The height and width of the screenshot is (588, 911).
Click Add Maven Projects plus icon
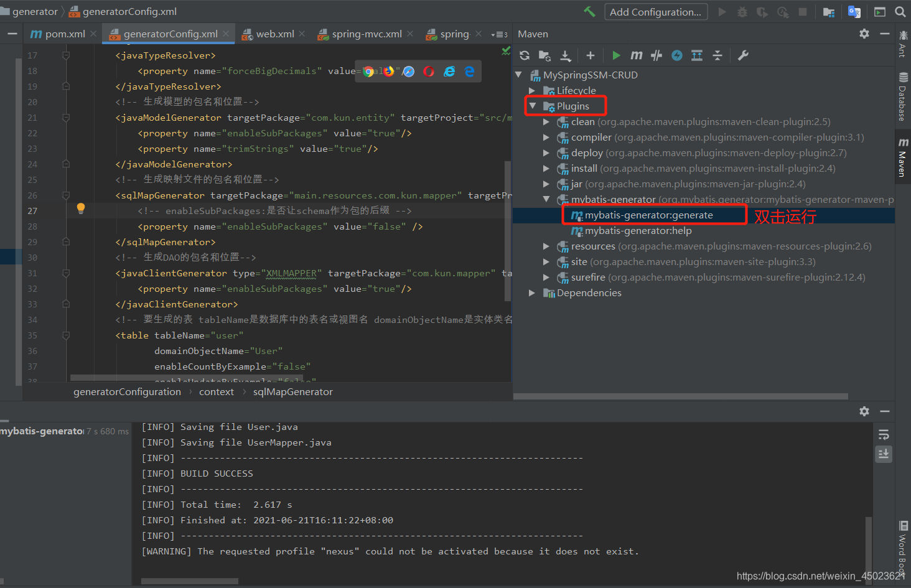click(591, 55)
